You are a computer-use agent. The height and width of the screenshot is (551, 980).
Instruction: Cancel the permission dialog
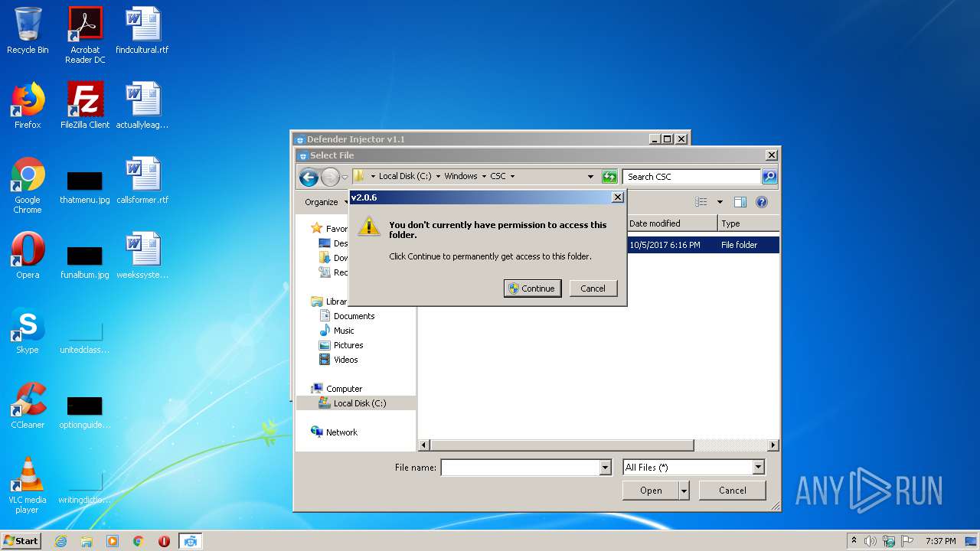(593, 289)
